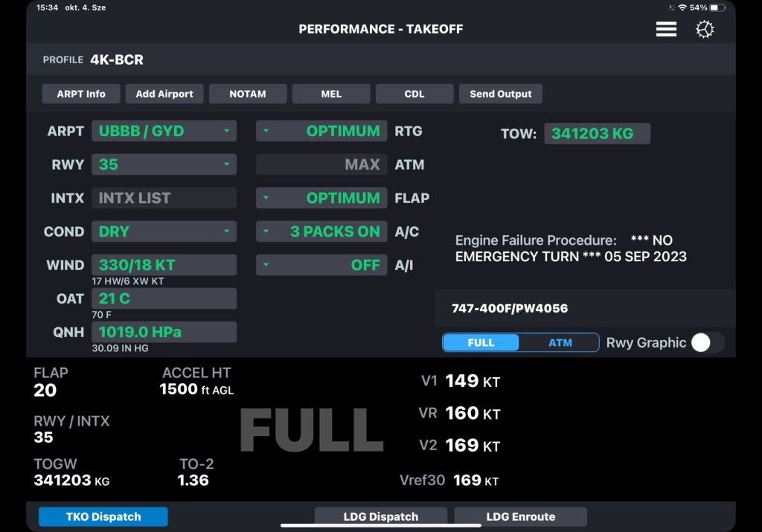The height and width of the screenshot is (532, 762).
Task: Open the RTG OPTIMUM dropdown
Action: [x=321, y=131]
